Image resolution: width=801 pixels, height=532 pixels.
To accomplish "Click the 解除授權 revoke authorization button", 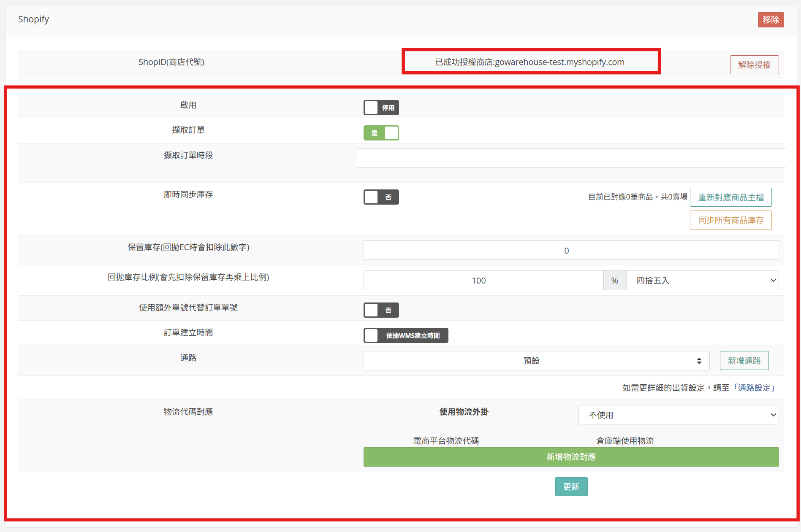I will pyautogui.click(x=754, y=65).
